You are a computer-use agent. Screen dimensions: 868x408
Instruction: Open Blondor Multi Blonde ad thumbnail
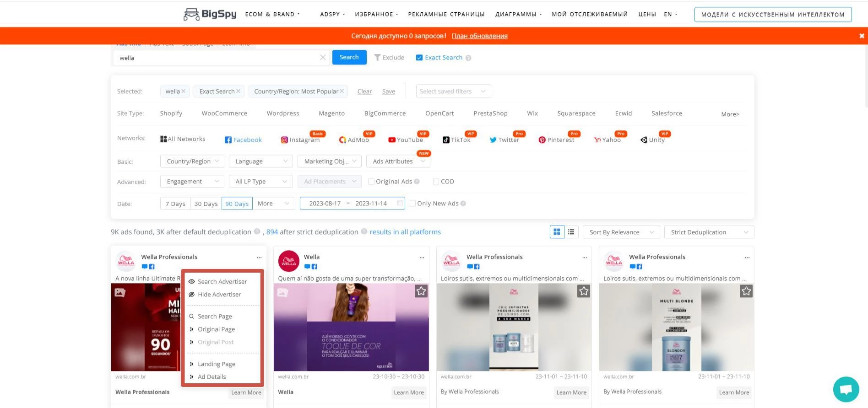(676, 327)
